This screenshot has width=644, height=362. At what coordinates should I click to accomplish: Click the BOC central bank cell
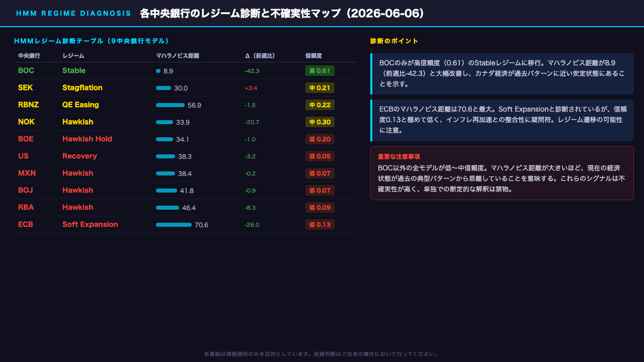point(26,71)
